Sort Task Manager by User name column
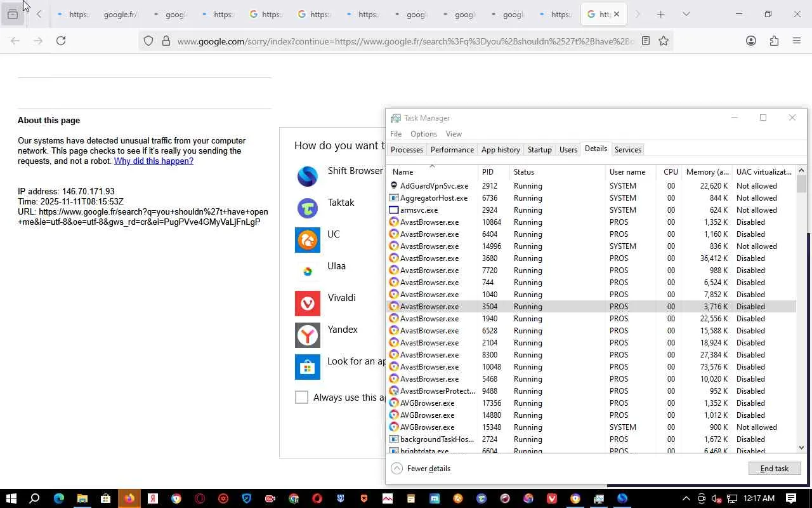 point(631,171)
